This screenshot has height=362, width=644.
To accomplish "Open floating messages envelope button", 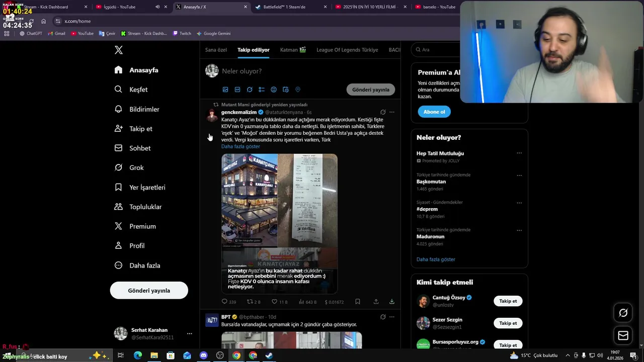I will click(x=623, y=335).
